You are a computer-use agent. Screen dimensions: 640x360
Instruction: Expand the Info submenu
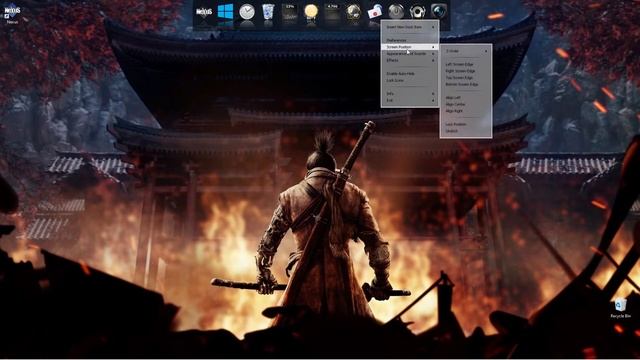[x=410, y=93]
